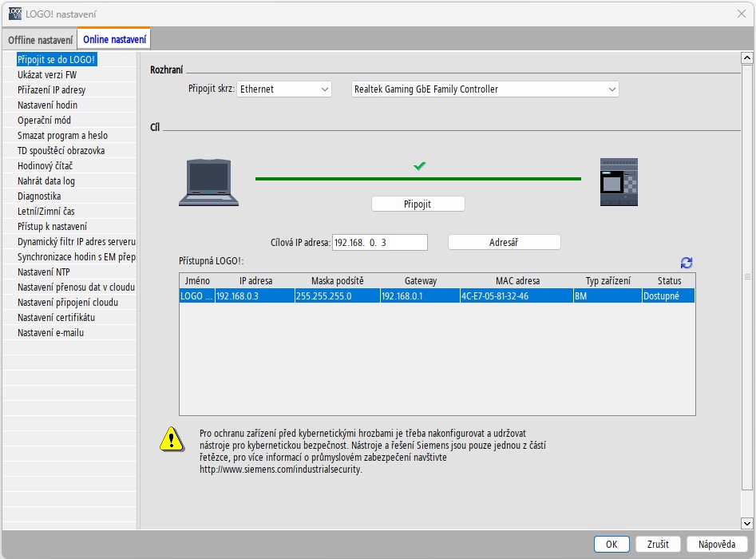The image size is (756, 559).
Task: Open the Adresář address book
Action: coord(505,242)
